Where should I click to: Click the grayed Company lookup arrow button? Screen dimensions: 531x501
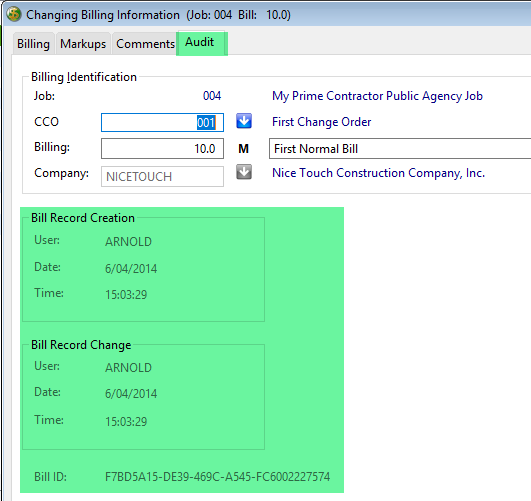(244, 172)
